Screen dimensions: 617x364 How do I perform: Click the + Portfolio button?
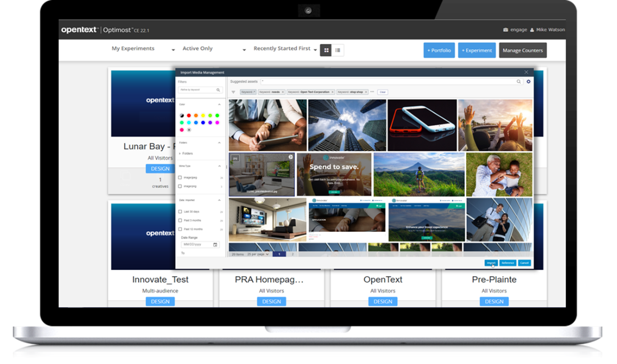(x=439, y=50)
